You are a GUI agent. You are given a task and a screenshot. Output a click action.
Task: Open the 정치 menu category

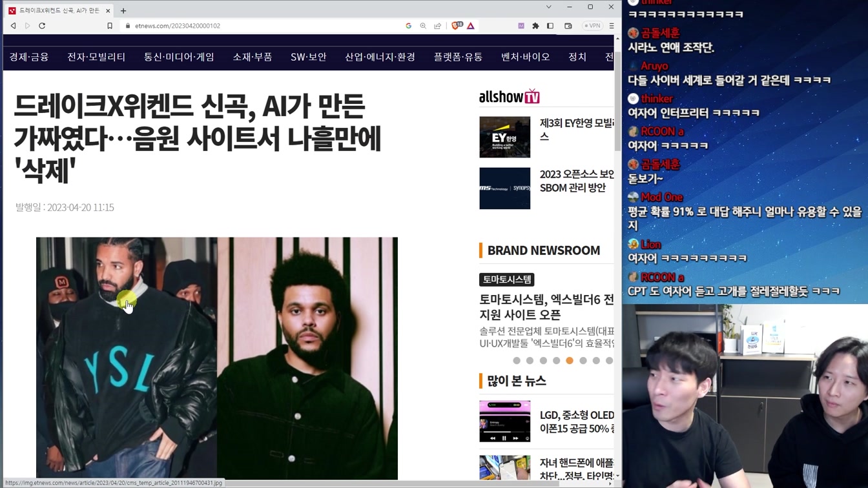point(577,57)
